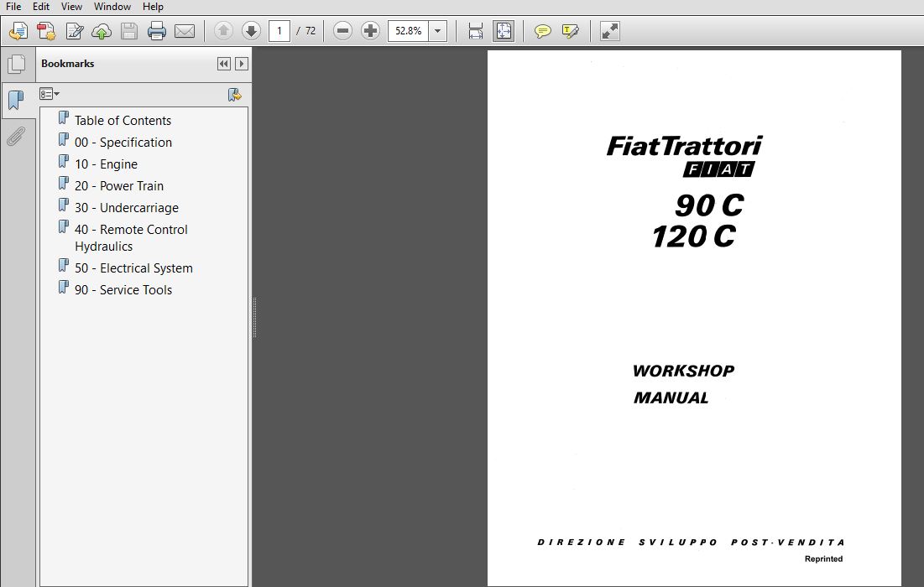Toggle the Bookmarks panel icon in sidebar

17,100
